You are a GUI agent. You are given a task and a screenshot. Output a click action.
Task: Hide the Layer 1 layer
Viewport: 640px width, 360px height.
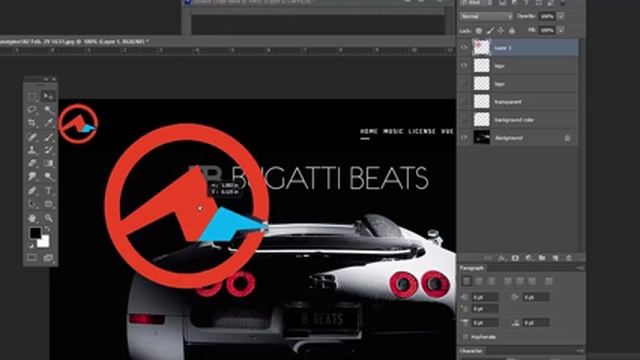pyautogui.click(x=464, y=48)
